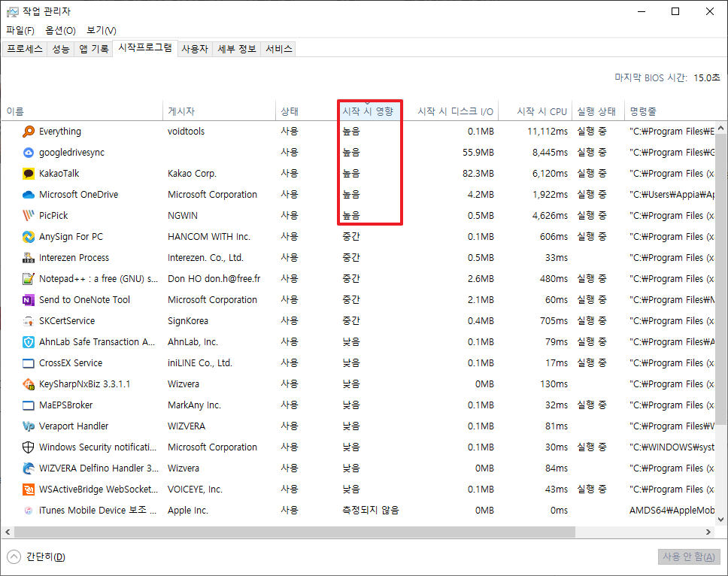728x576 pixels.
Task: Click the Task Manager title bar icon
Action: coord(13,11)
